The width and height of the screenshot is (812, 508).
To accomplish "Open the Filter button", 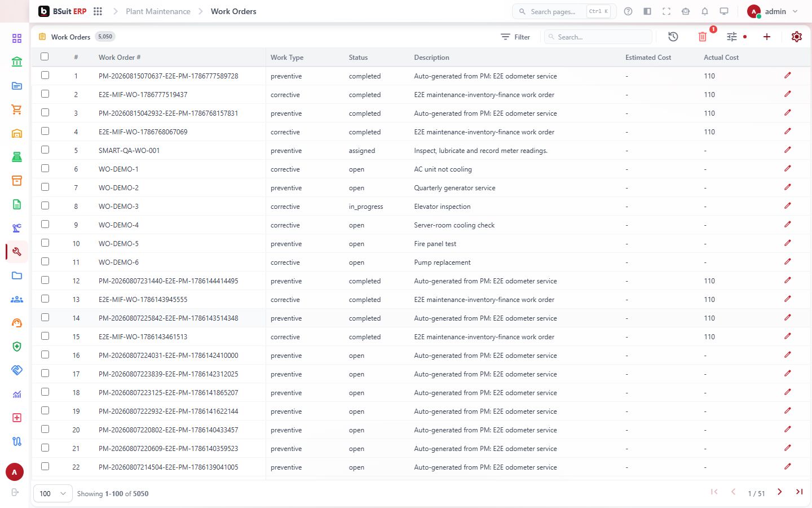I will pyautogui.click(x=515, y=37).
